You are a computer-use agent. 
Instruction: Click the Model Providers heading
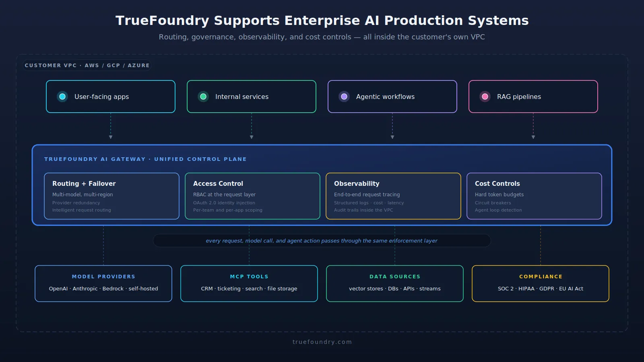click(x=103, y=277)
